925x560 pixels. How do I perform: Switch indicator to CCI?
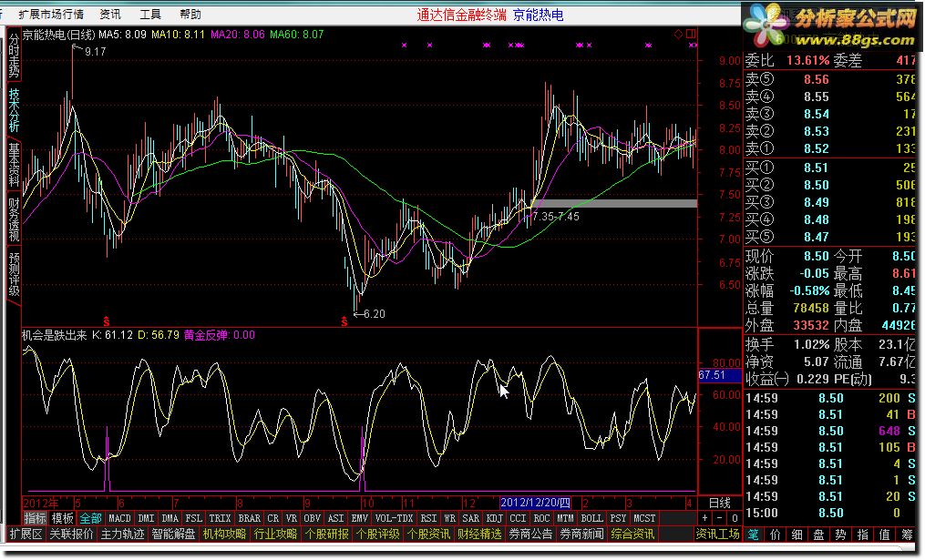tap(518, 518)
